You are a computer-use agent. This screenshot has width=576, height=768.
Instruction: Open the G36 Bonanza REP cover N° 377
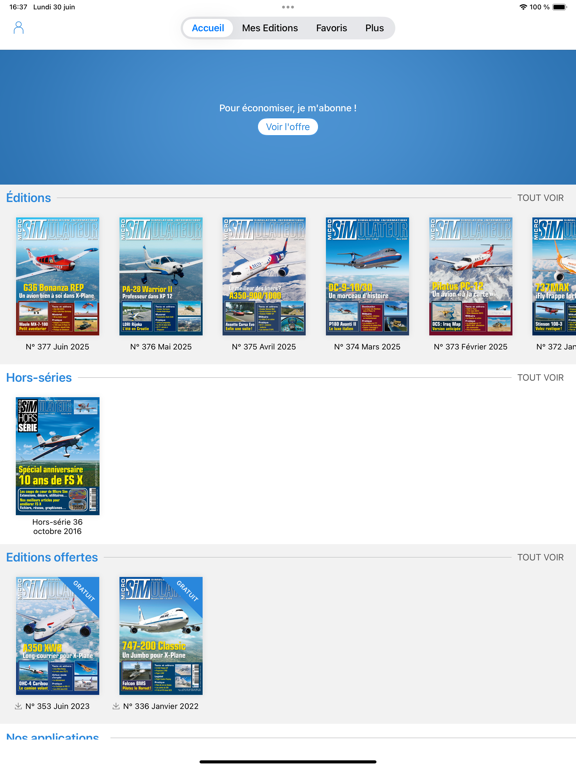pyautogui.click(x=57, y=276)
